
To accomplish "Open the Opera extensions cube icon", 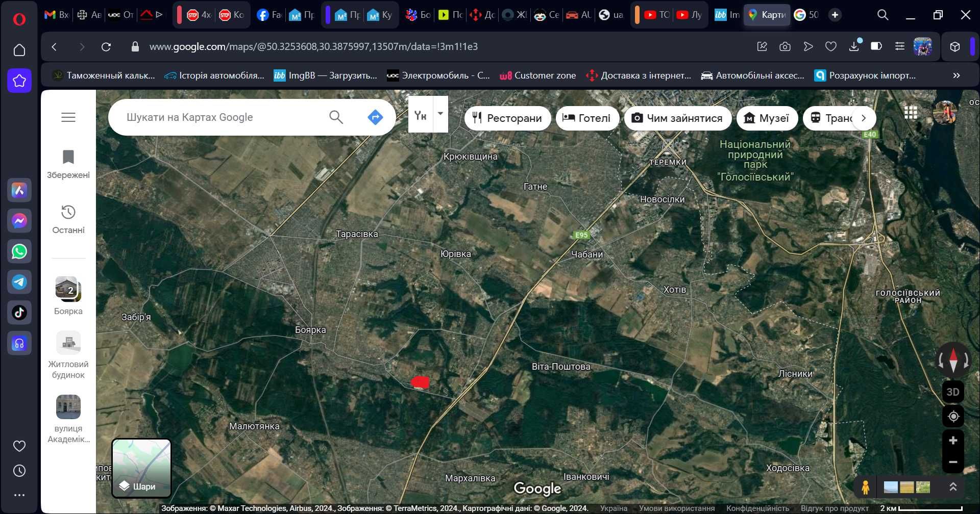I will click(955, 47).
